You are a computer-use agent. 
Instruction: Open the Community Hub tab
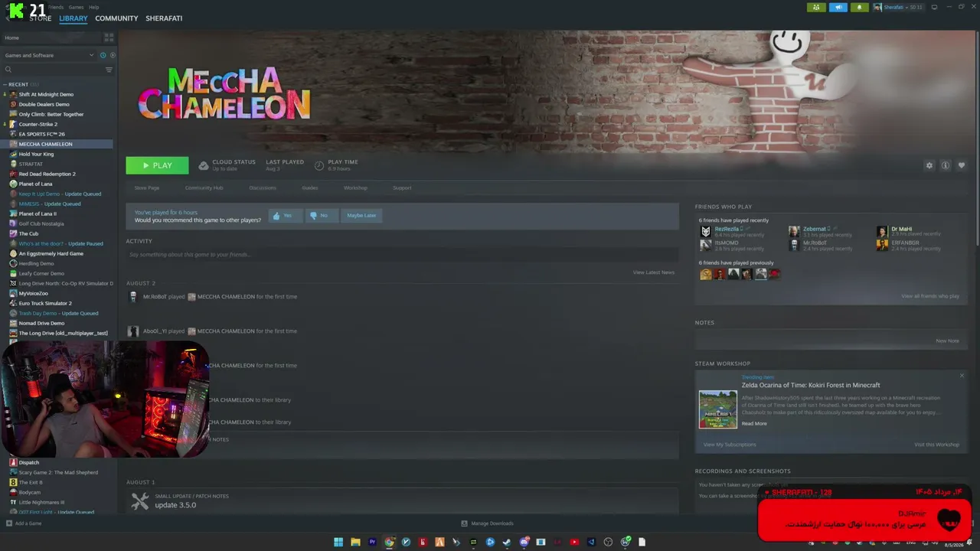(x=204, y=187)
